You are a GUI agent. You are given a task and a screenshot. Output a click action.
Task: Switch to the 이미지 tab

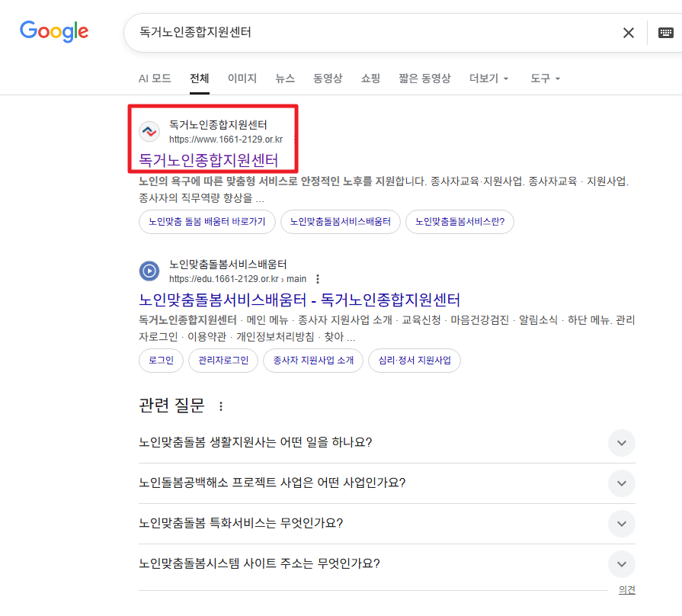[242, 79]
